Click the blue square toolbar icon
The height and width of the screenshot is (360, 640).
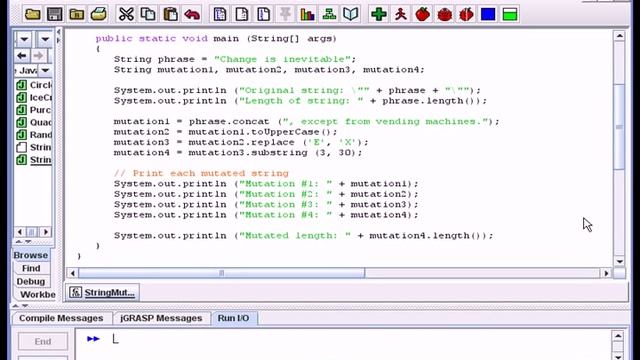(x=488, y=14)
